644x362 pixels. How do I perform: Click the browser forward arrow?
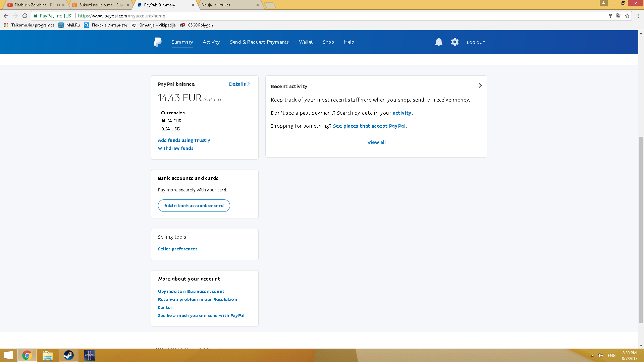15,16
